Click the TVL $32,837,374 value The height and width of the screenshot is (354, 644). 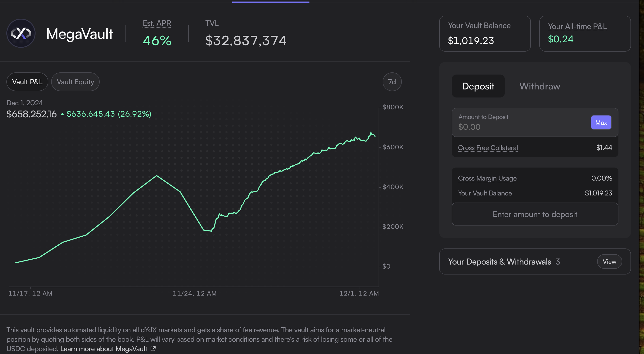tap(246, 40)
